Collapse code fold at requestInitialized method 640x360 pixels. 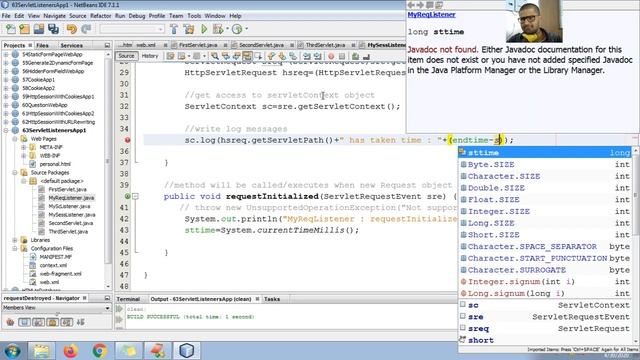(x=135, y=196)
